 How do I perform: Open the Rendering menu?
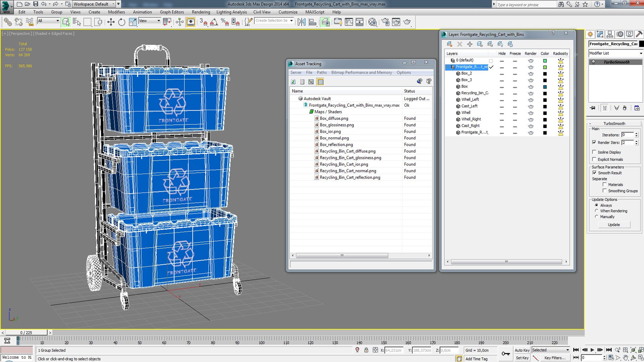[x=201, y=12]
